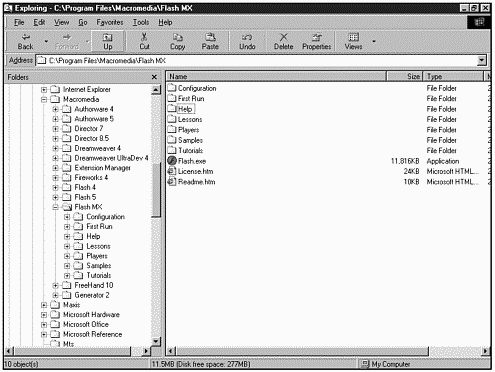This screenshot has width=495, height=372.
Task: Open the View menu
Action: click(62, 22)
